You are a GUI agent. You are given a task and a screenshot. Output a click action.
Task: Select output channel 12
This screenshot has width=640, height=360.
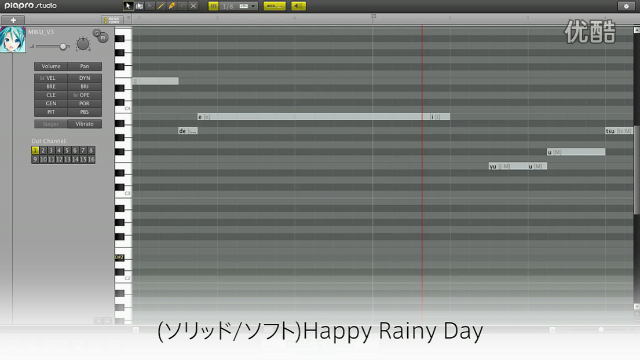click(59, 159)
